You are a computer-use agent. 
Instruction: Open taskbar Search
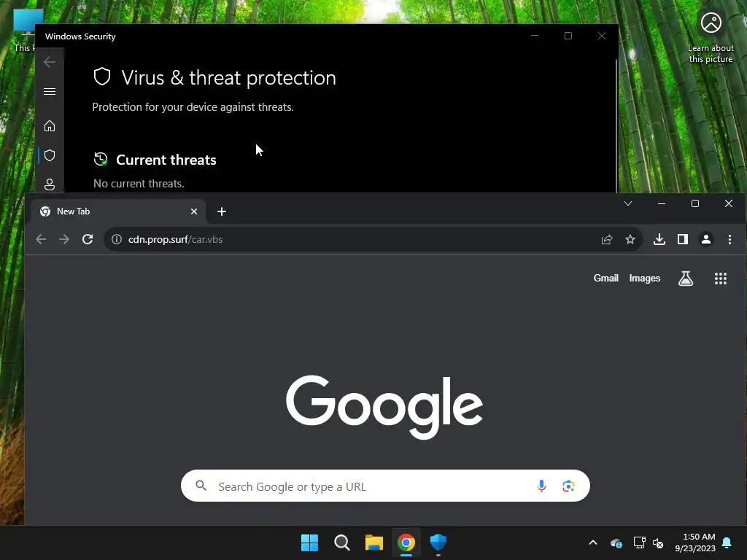pyautogui.click(x=341, y=542)
